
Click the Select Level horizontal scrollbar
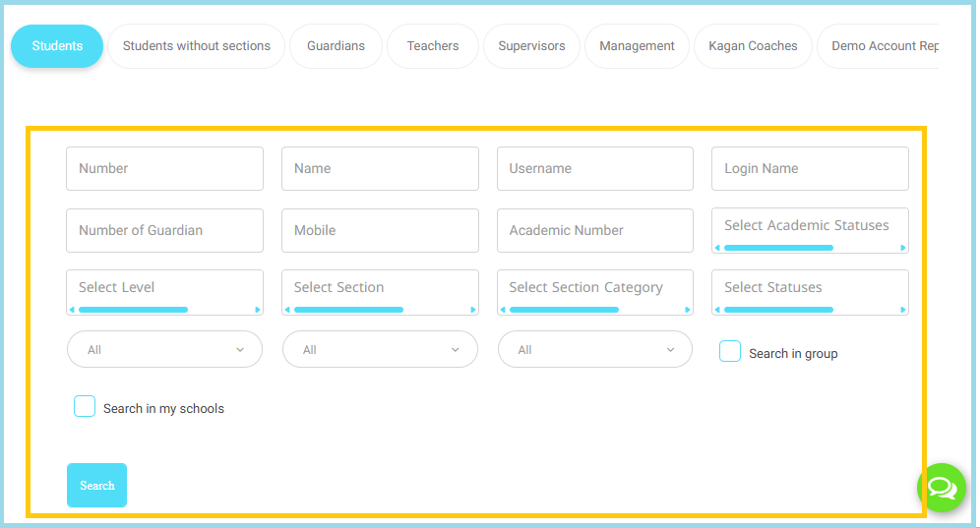[x=133, y=310]
